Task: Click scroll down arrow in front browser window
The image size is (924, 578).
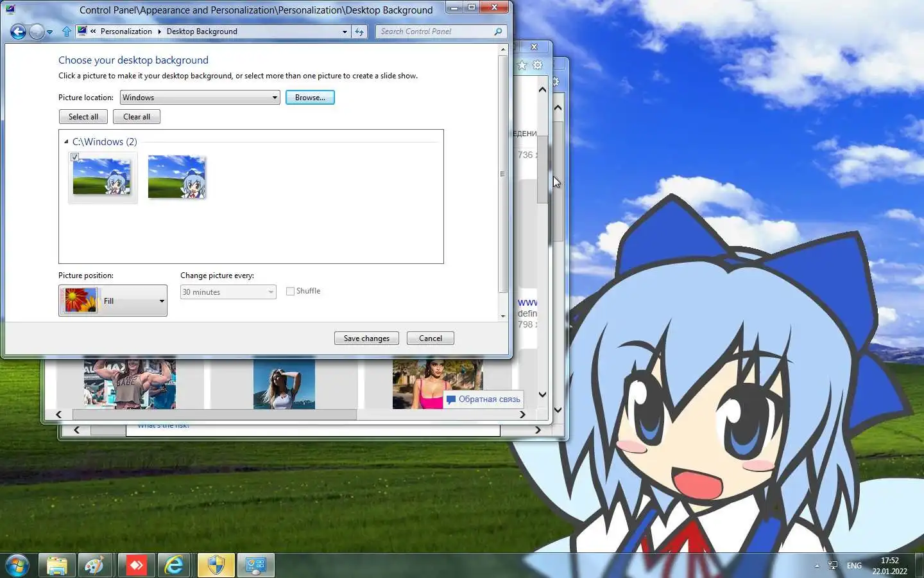Action: coord(543,394)
